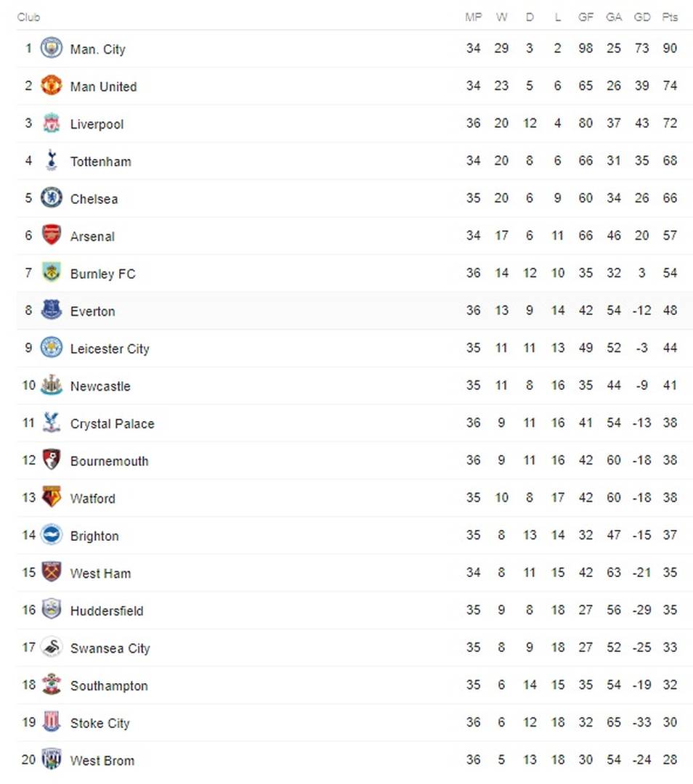Click the Man. City club crest
This screenshot has height=784, width=693.
pyautogui.click(x=51, y=48)
